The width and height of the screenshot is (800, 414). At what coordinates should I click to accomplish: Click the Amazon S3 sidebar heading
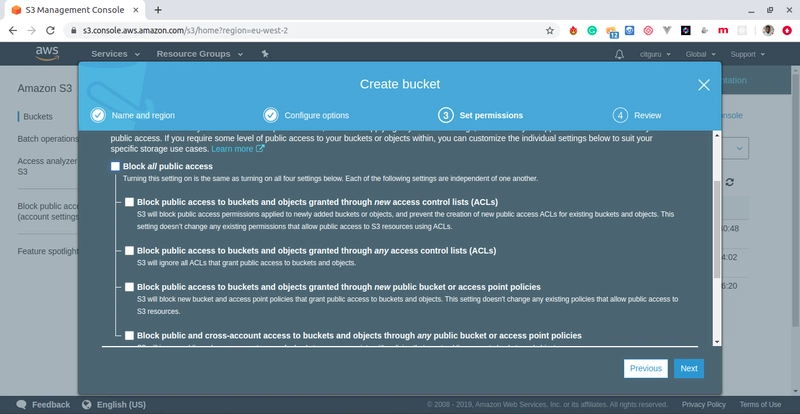tap(45, 88)
